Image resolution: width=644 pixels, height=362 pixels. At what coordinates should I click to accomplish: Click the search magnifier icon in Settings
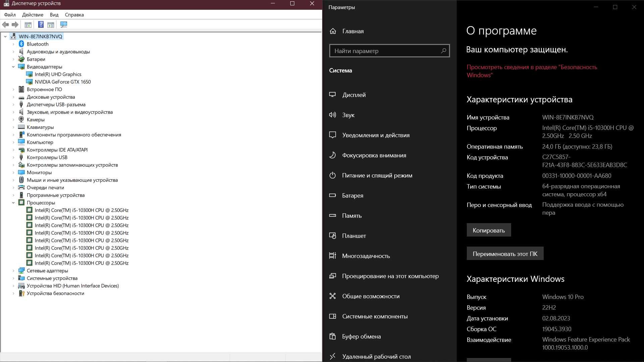click(443, 51)
